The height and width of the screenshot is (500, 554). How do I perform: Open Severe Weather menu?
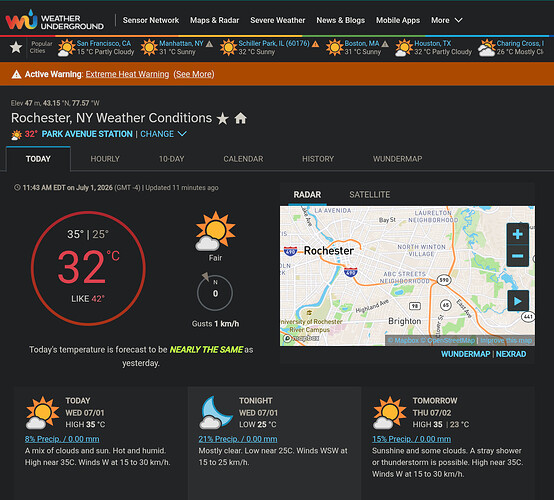278,20
